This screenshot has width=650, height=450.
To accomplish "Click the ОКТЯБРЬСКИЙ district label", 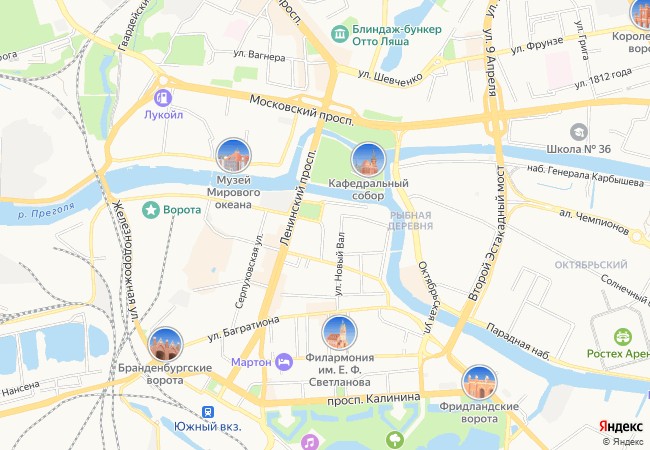I will click(591, 265).
